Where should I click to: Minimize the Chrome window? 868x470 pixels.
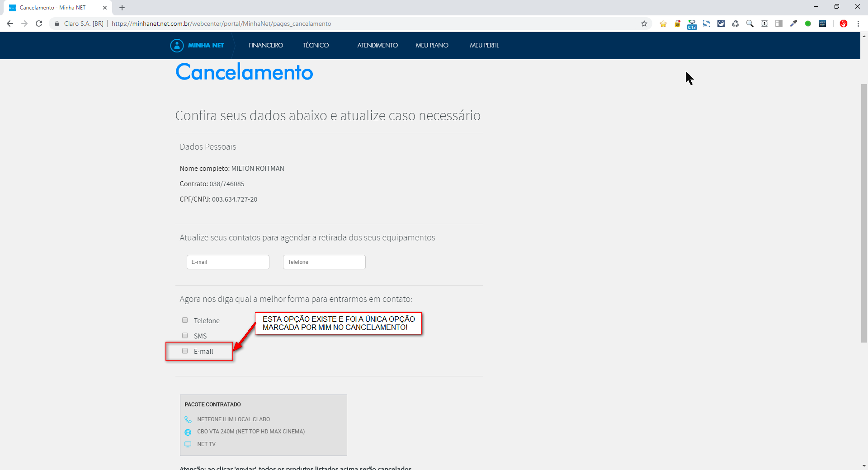click(816, 7)
